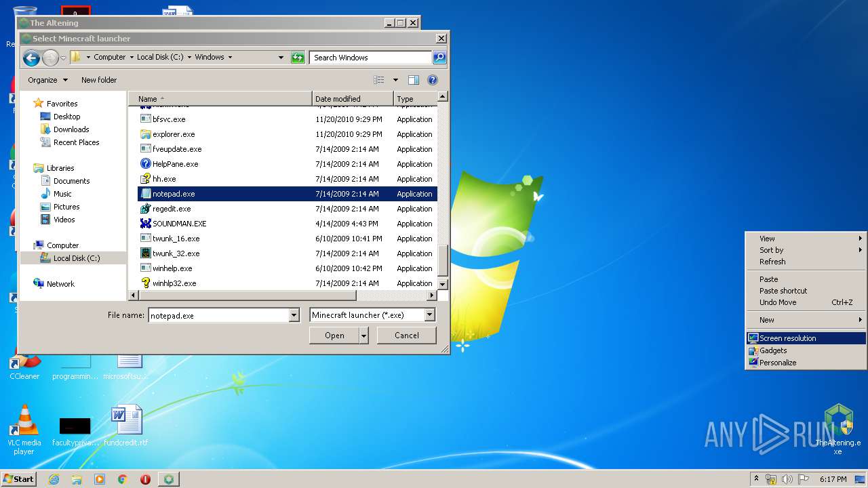
Task: Click the volume speaker tray icon
Action: click(x=787, y=479)
